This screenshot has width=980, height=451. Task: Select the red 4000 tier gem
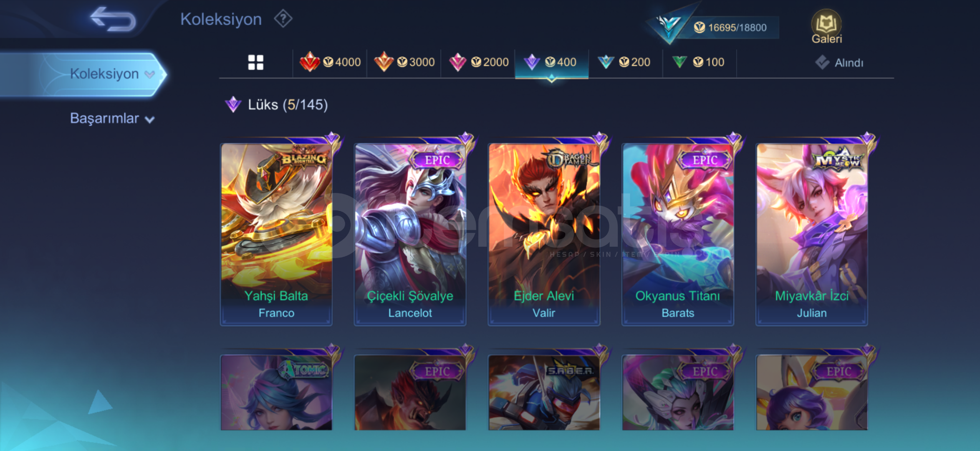click(310, 62)
